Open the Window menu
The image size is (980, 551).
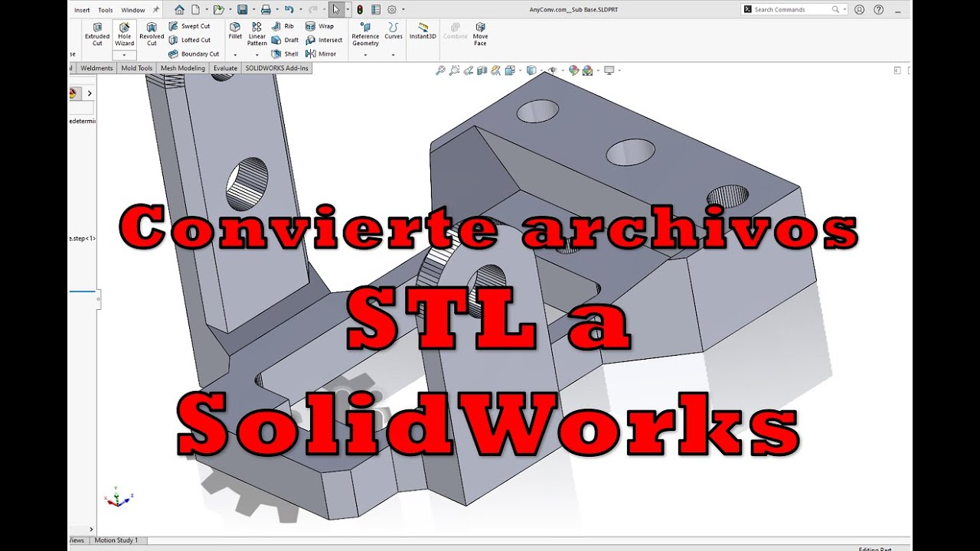[x=133, y=10]
